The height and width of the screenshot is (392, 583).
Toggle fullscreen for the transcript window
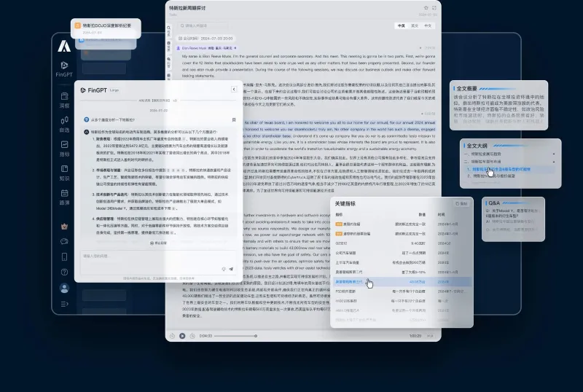click(x=434, y=7)
